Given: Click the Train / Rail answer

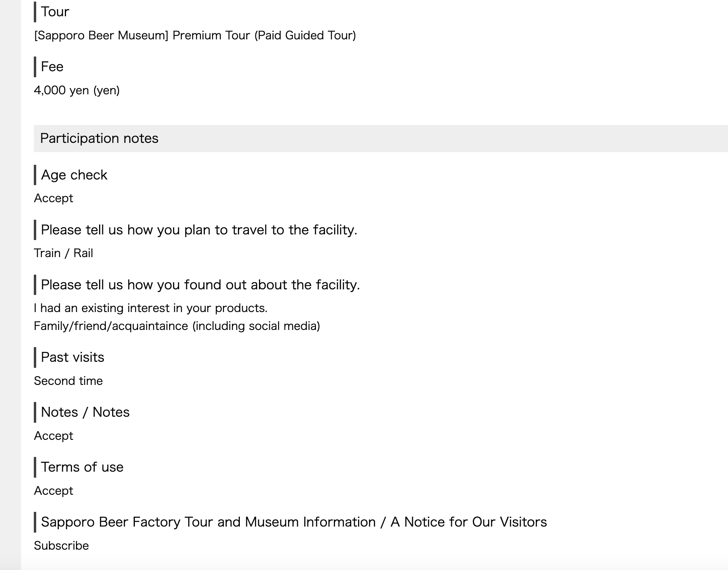Looking at the screenshot, I should pyautogui.click(x=63, y=253).
